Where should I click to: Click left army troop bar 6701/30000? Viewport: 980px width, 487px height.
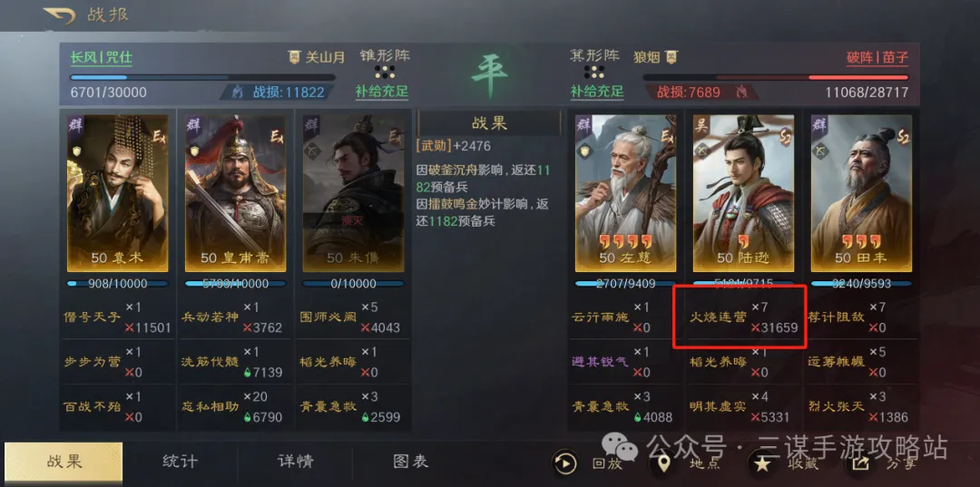tap(203, 78)
